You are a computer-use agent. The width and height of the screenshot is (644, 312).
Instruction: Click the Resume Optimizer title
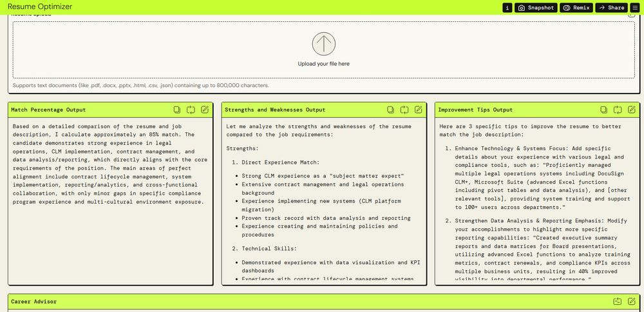point(40,6)
